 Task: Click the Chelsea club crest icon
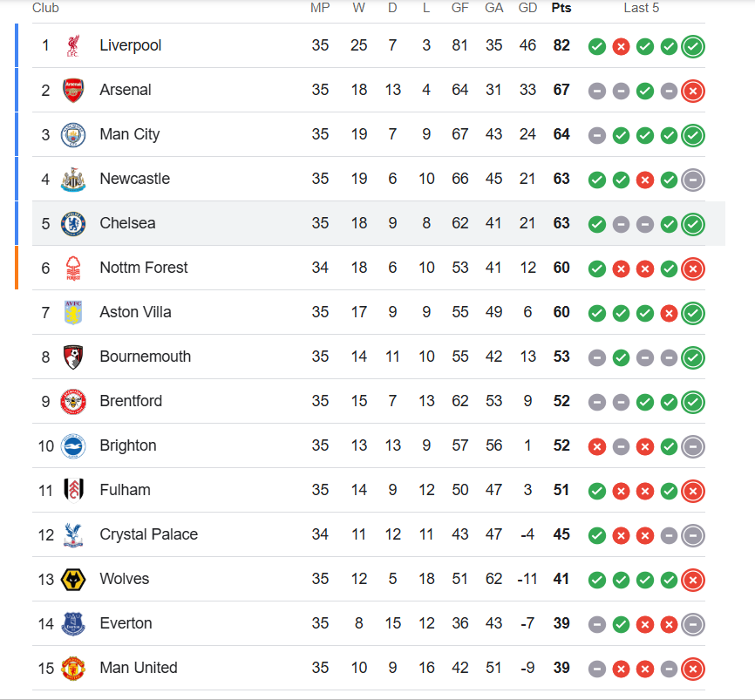click(73, 224)
